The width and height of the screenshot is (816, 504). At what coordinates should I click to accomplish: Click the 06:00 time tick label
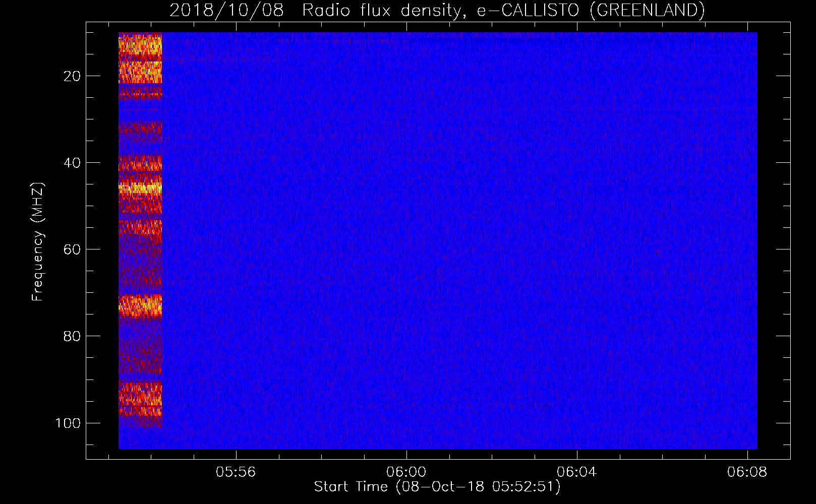pyautogui.click(x=406, y=472)
